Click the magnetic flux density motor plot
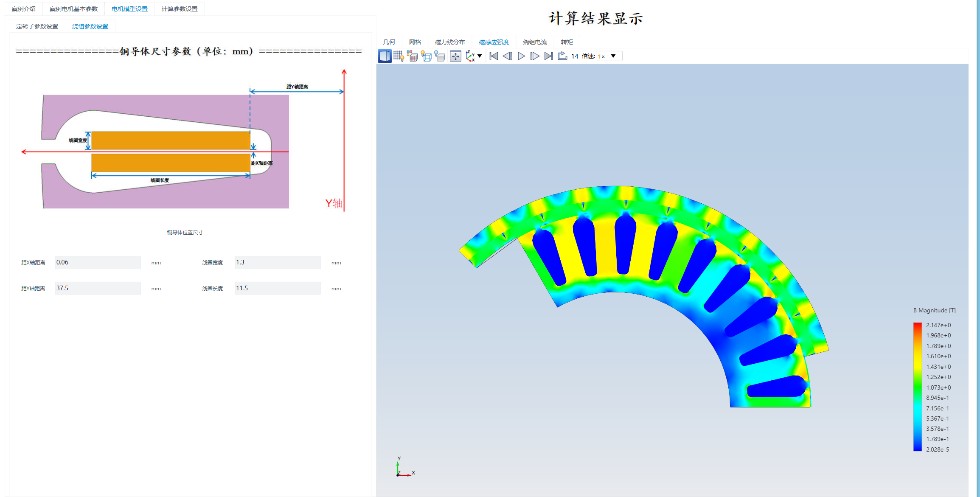Viewport: 980px width, 497px height. (x=643, y=296)
